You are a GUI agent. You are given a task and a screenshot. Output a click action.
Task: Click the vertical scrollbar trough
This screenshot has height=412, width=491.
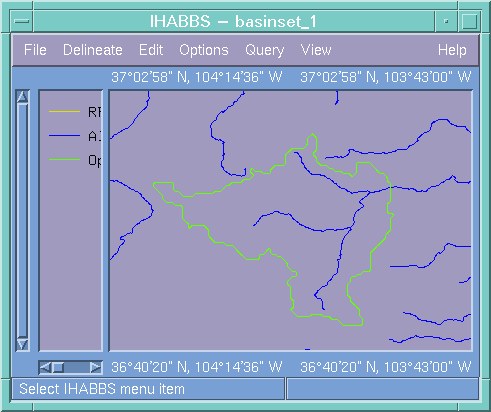click(x=22, y=220)
